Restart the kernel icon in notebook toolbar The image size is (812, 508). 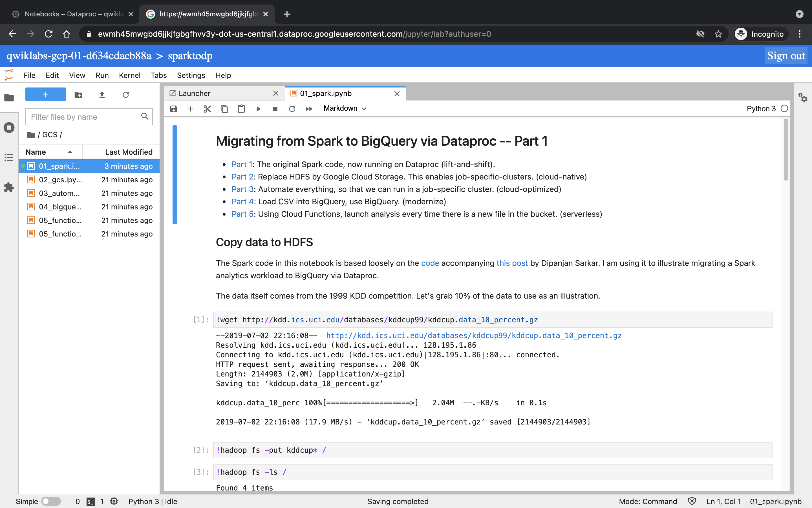click(292, 109)
